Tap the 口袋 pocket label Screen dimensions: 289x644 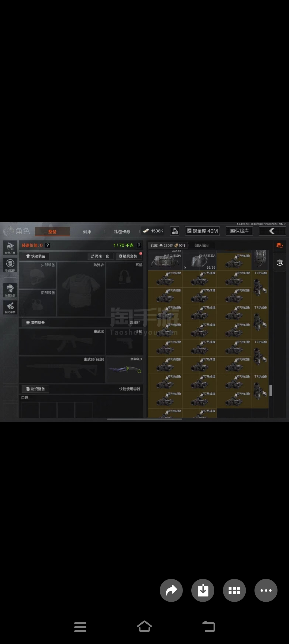[x=25, y=398]
